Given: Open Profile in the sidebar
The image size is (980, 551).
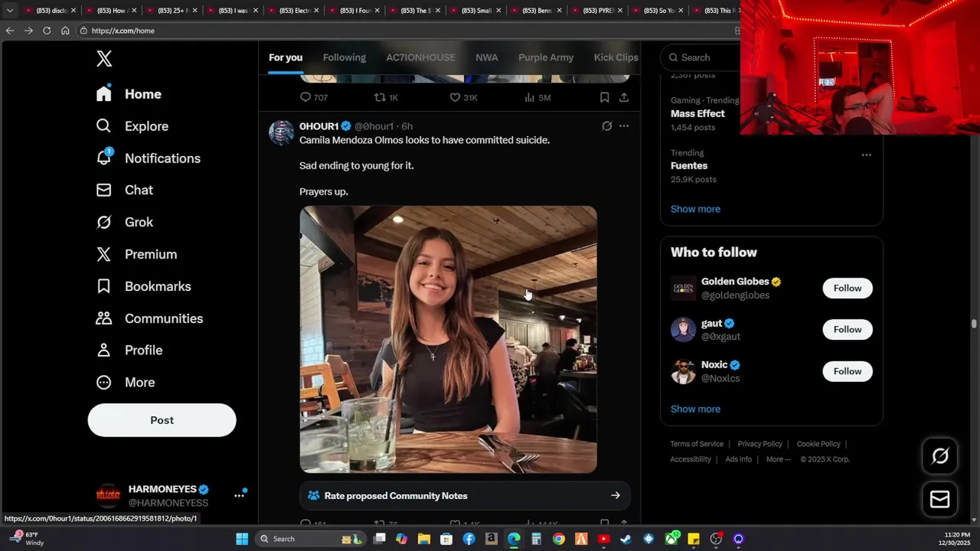Looking at the screenshot, I should (x=129, y=350).
